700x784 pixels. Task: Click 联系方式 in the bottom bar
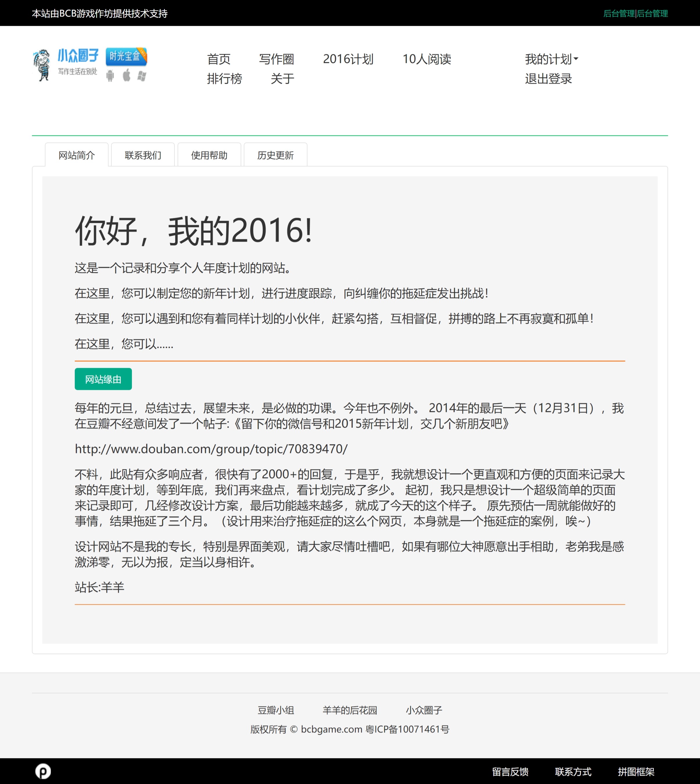573,772
